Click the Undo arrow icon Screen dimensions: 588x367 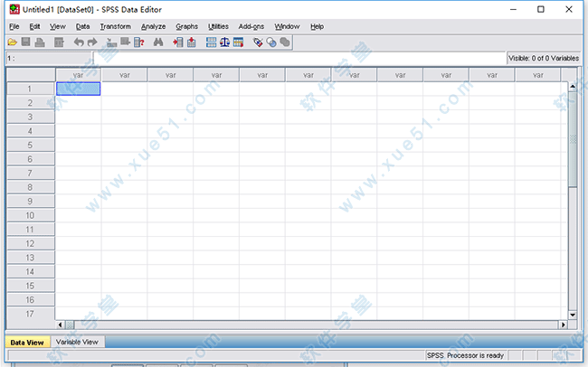79,42
